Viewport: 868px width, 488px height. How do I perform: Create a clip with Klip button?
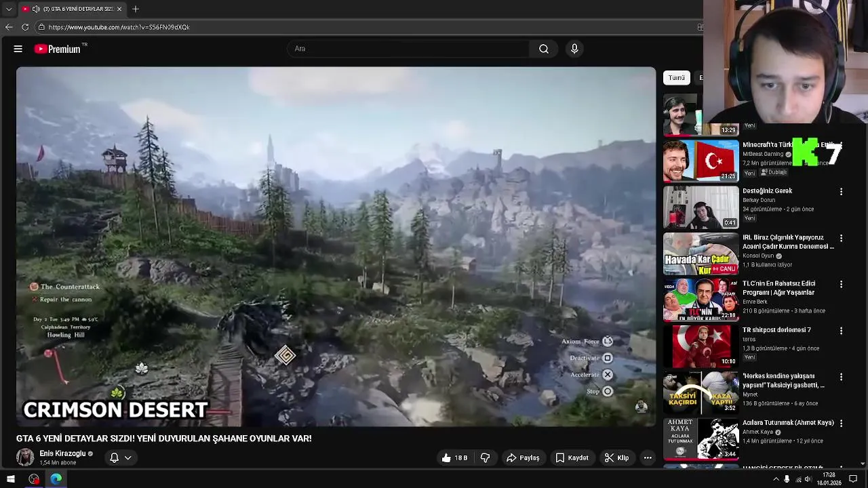616,458
